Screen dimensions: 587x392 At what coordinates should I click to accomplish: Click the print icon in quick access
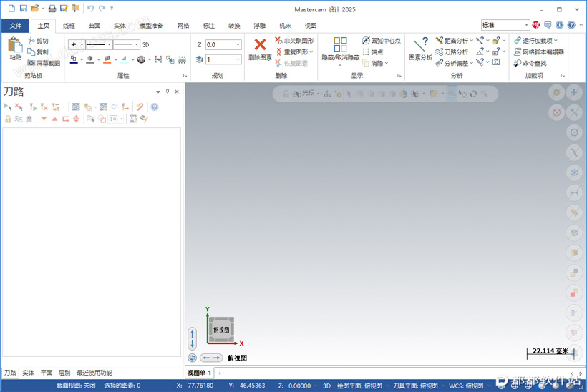[x=52, y=8]
